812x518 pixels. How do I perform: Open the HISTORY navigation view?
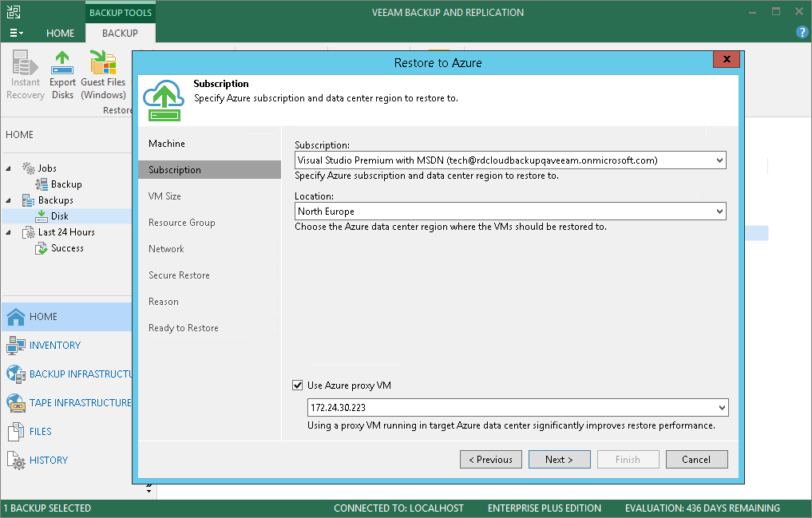[67, 460]
